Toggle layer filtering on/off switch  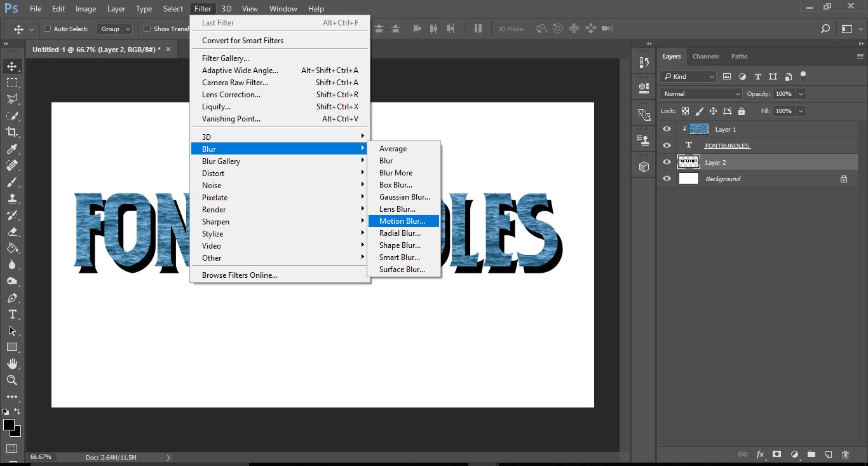coord(803,76)
